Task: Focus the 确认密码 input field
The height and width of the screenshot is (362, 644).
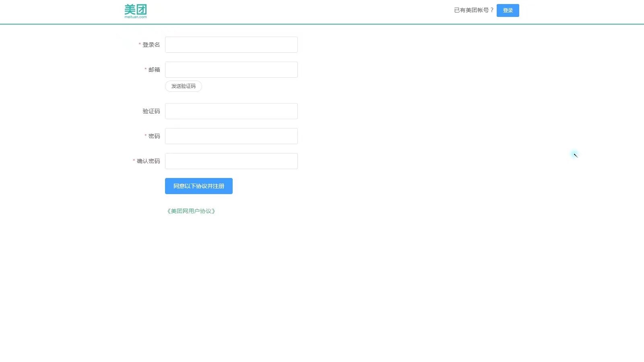Action: (231, 161)
